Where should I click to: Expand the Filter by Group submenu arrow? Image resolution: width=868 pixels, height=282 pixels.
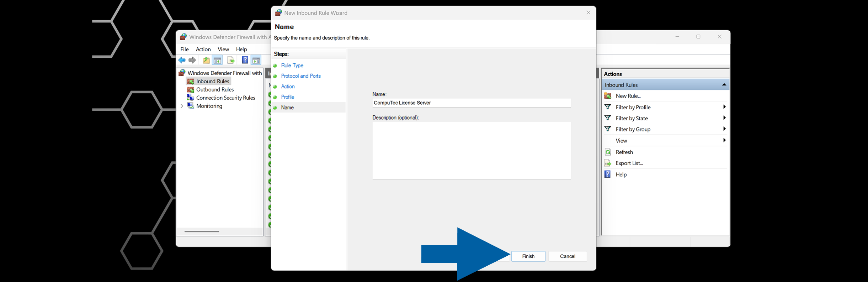[724, 129]
